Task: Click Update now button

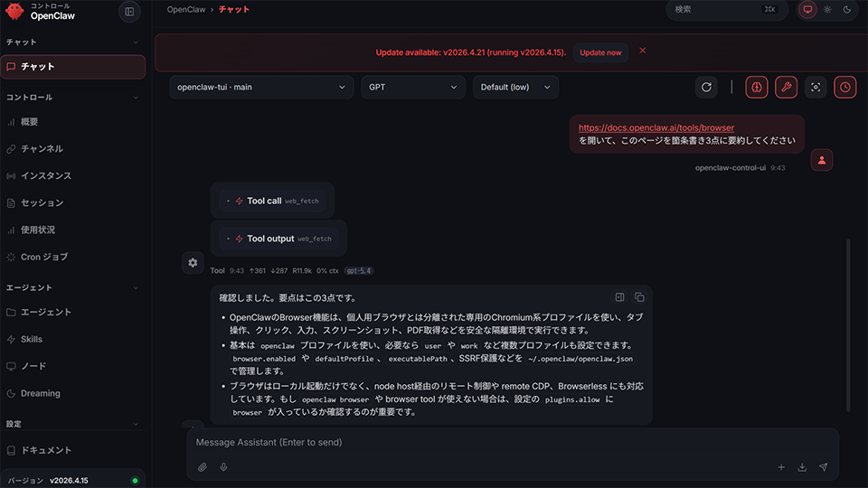Action: click(x=600, y=52)
